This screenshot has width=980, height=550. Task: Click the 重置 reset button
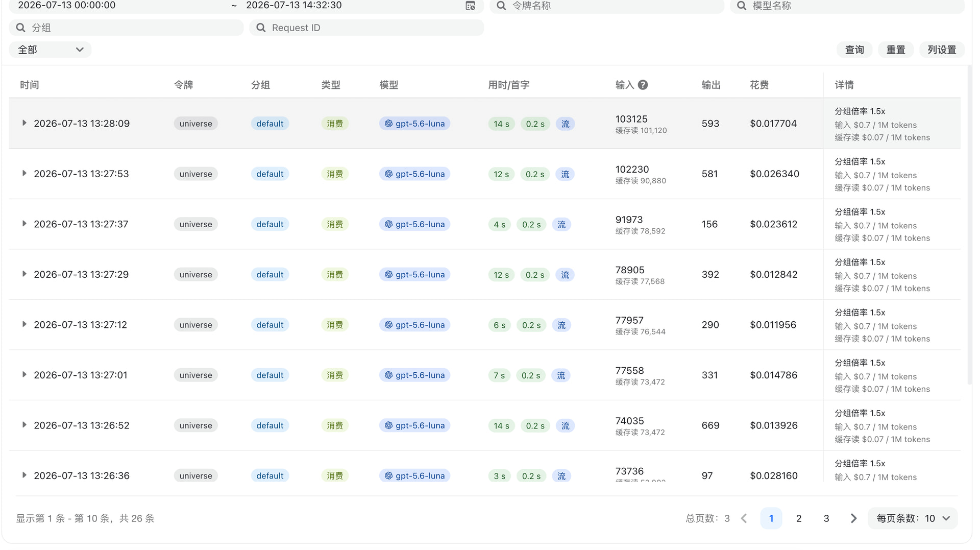[896, 50]
